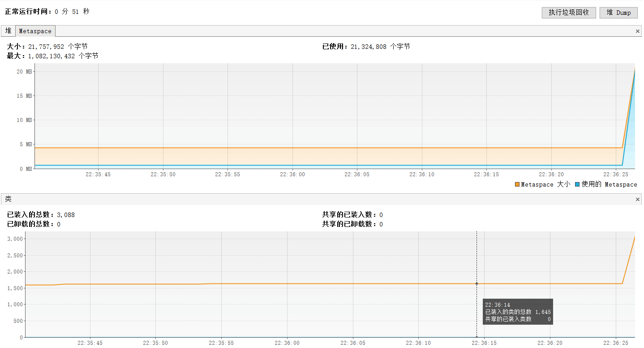Click the Metaspace 大小 legend label

(x=545, y=185)
